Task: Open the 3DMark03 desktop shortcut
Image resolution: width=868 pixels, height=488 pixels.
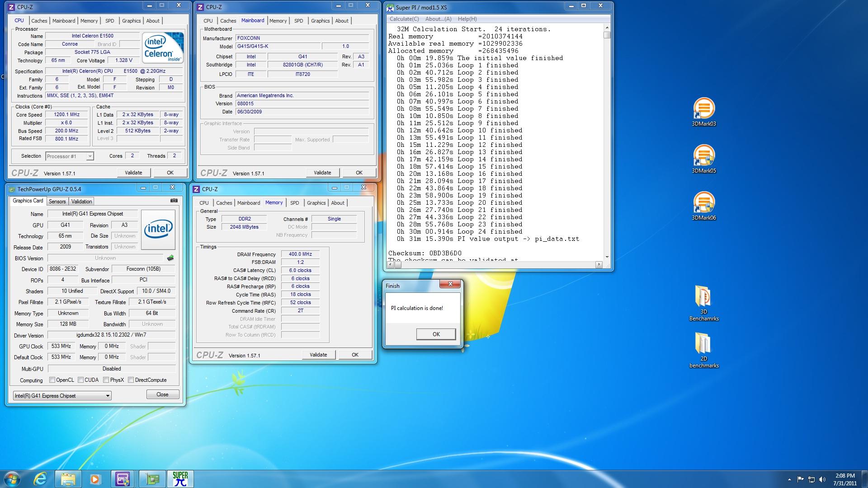Action: pos(704,112)
